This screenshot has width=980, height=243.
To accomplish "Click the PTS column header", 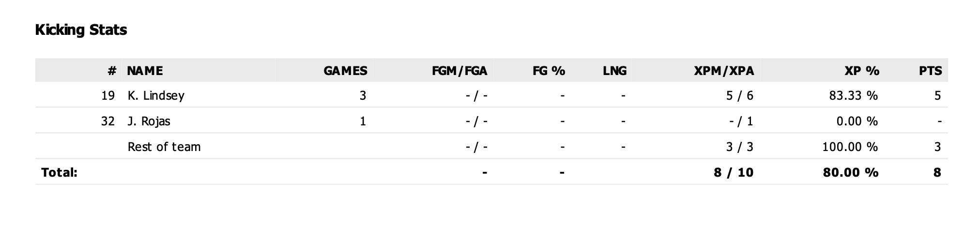I will [x=931, y=71].
